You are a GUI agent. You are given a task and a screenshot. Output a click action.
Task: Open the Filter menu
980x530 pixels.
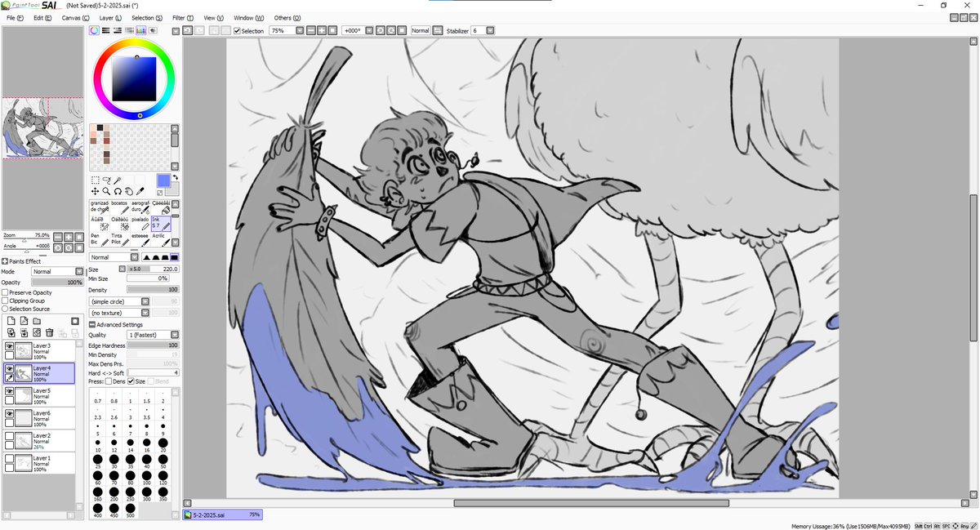tap(183, 17)
